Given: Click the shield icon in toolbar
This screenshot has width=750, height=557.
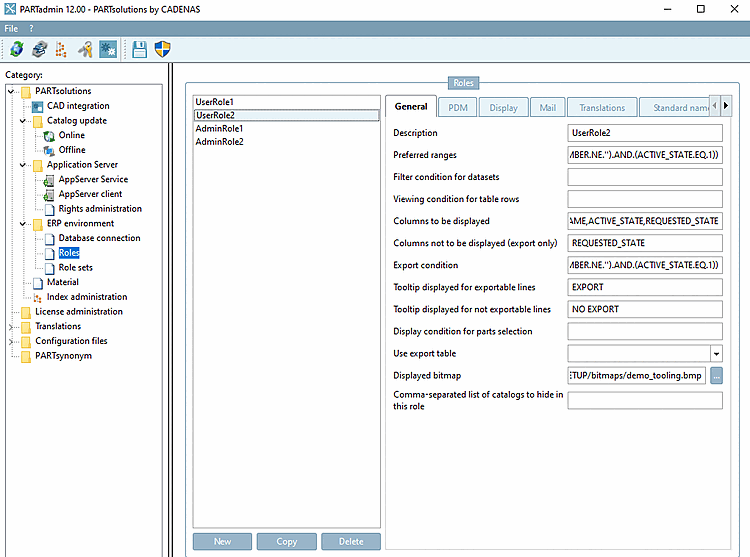Looking at the screenshot, I should 163,49.
